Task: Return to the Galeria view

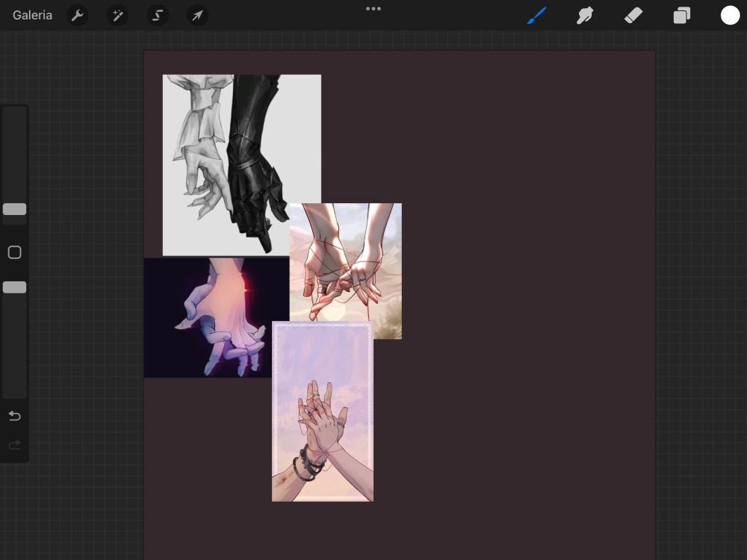Action: pyautogui.click(x=32, y=15)
